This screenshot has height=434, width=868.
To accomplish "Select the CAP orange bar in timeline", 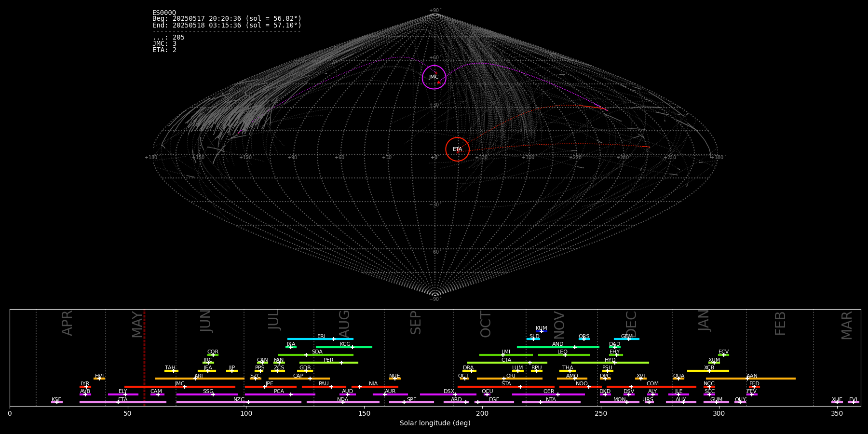I will point(299,379).
